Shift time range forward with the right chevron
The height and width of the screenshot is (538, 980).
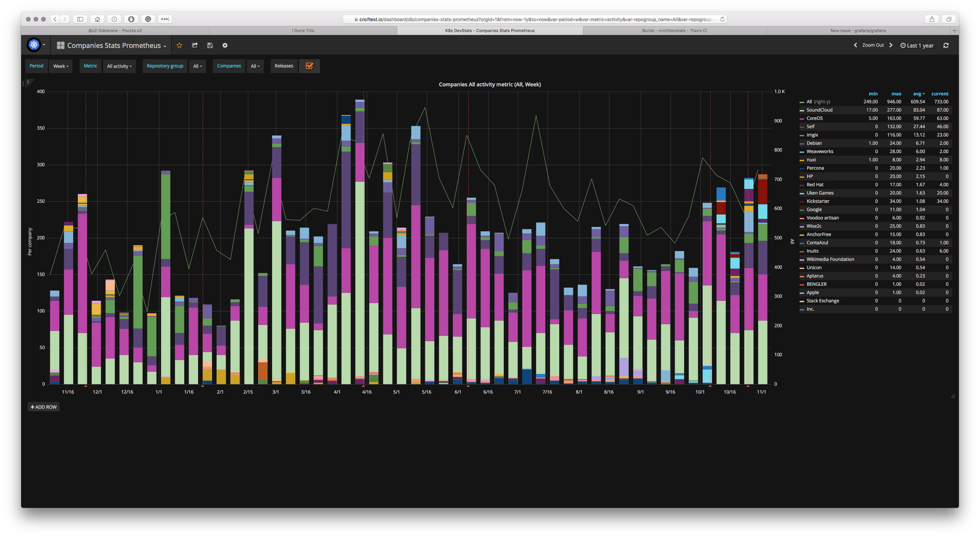pos(891,45)
